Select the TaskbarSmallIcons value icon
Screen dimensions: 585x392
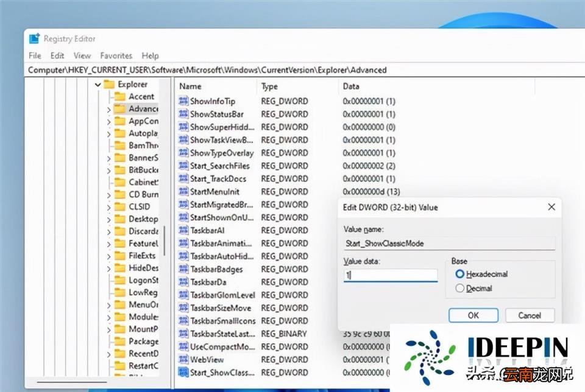point(183,321)
